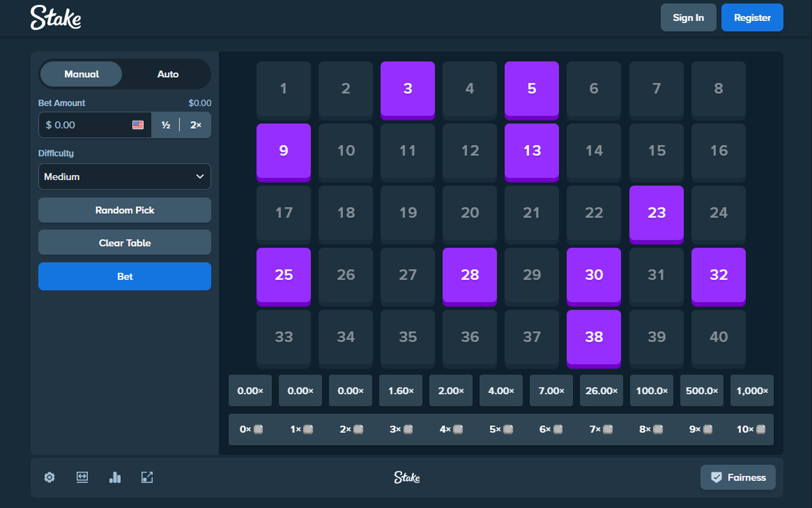Click the 3× hits gem icon
812x508 pixels.
click(x=408, y=429)
